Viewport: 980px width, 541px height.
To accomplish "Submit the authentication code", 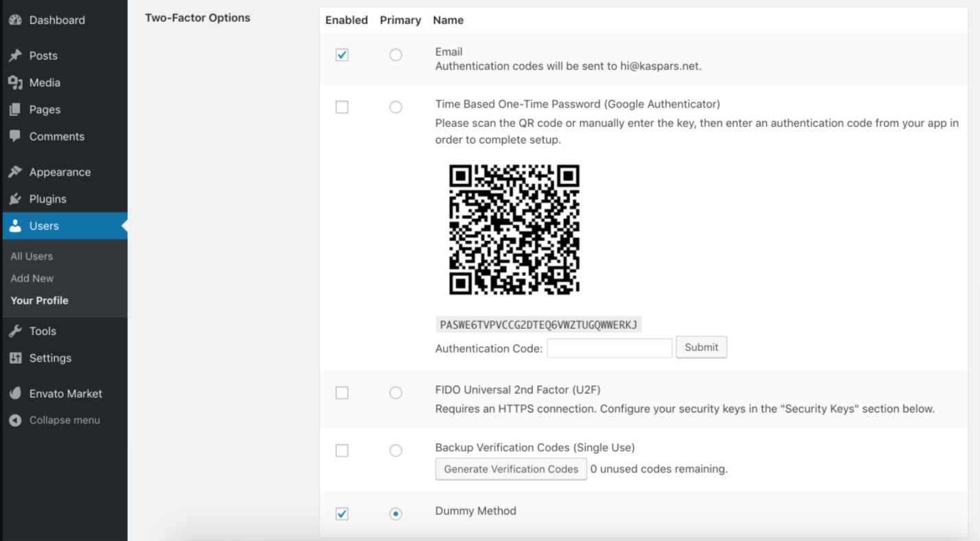I will pos(701,347).
